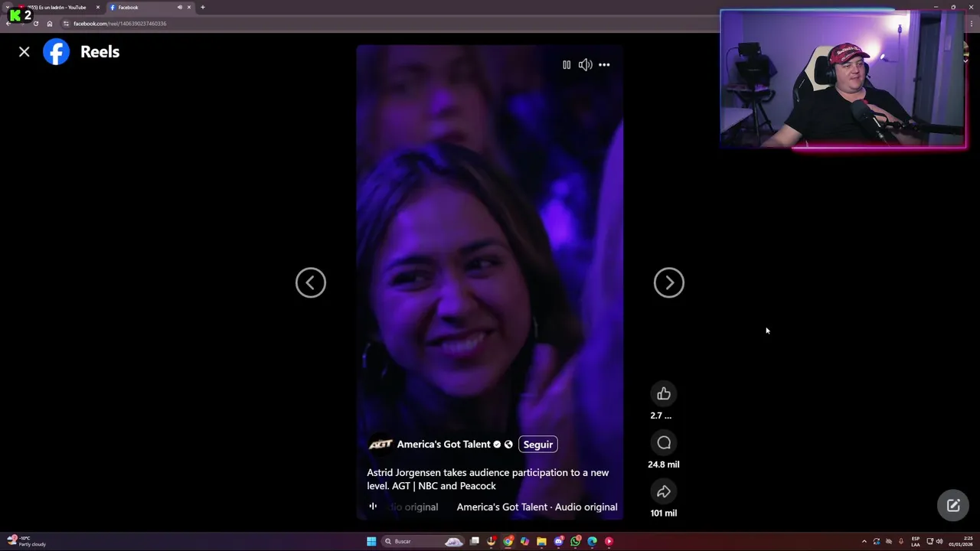Open the comments on the reel

pyautogui.click(x=664, y=442)
